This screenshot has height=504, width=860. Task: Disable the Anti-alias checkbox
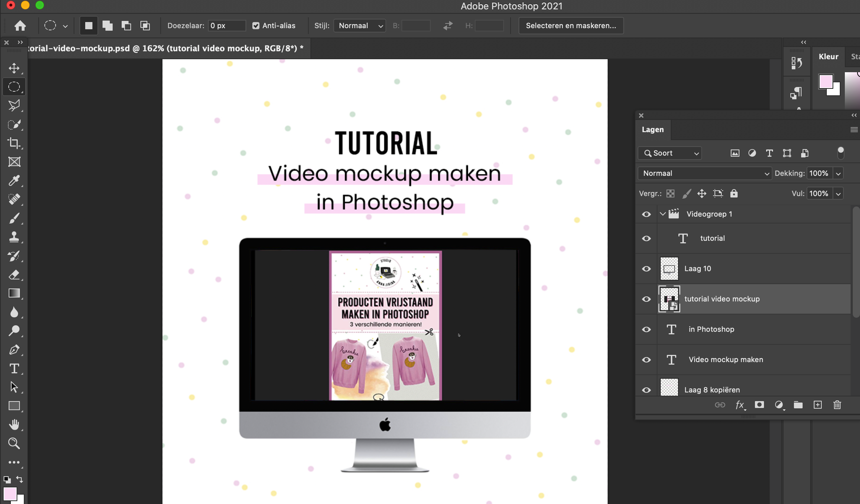coord(256,25)
